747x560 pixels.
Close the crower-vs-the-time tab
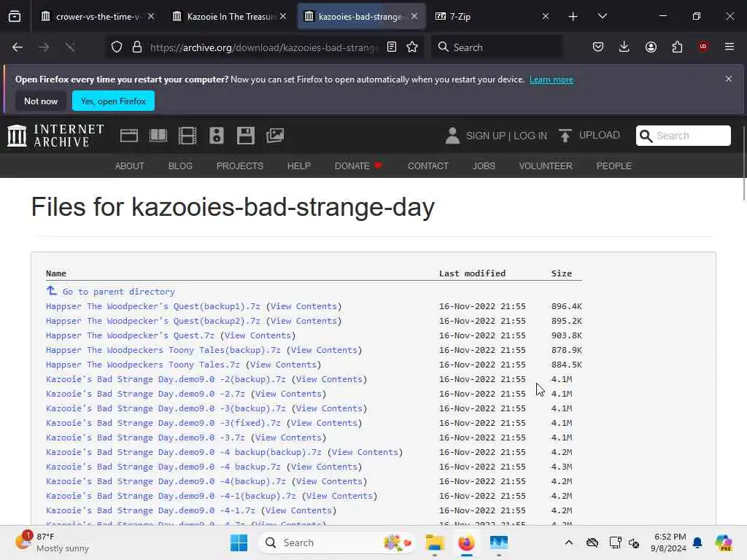coord(151,16)
